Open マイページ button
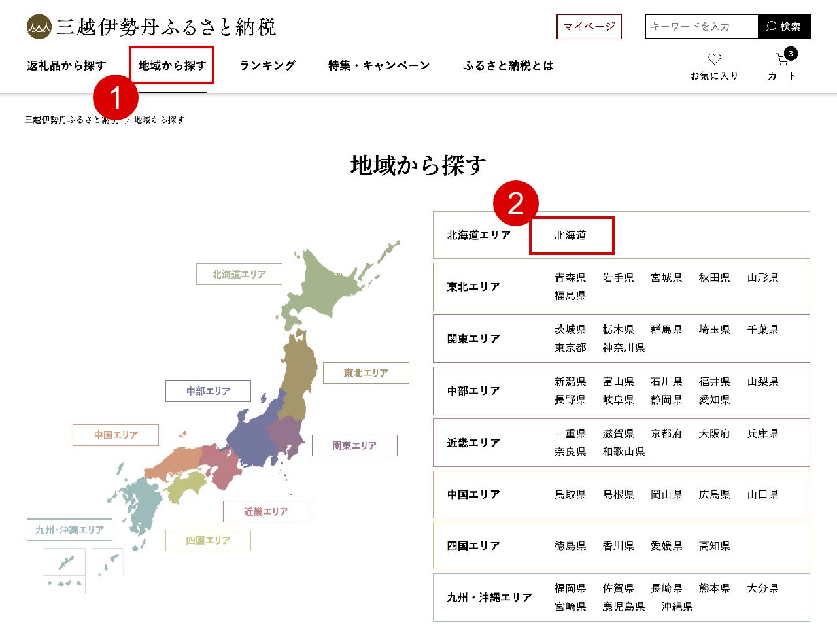The height and width of the screenshot is (644, 837). [x=589, y=27]
